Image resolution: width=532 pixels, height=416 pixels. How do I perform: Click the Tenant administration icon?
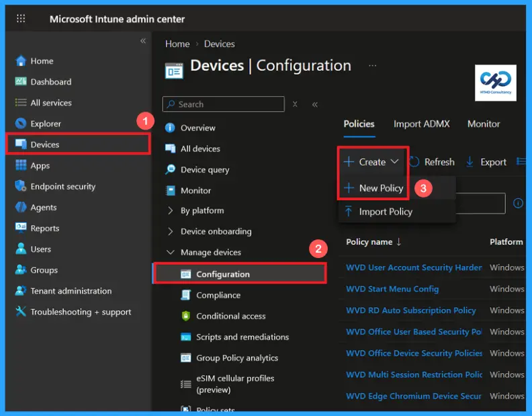tap(21, 291)
